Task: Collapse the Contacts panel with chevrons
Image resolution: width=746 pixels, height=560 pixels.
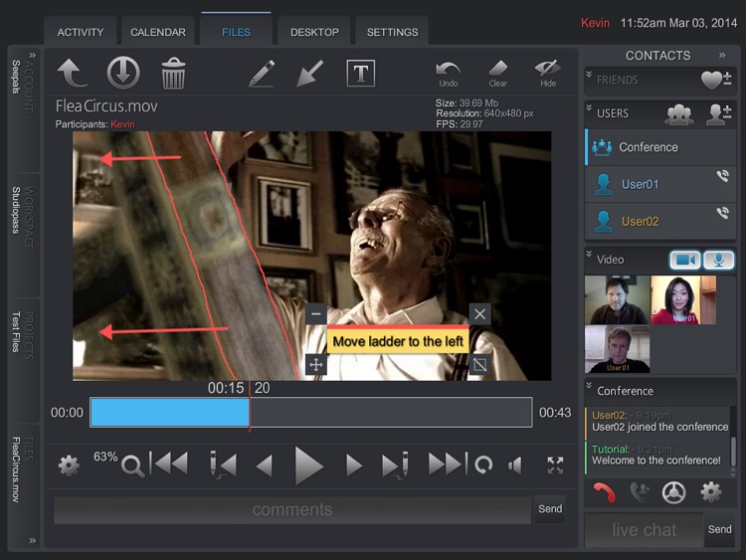Action: pyautogui.click(x=722, y=56)
